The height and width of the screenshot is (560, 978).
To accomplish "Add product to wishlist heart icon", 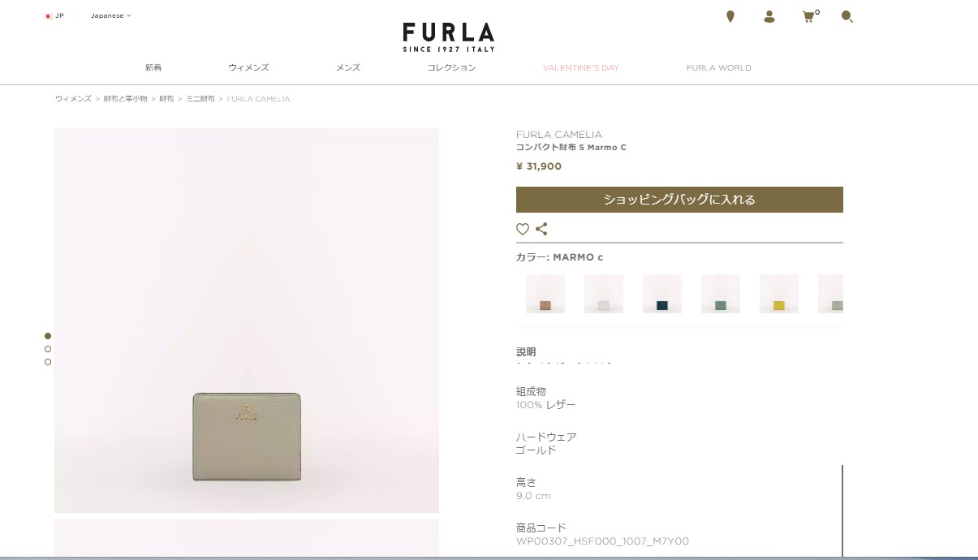I will (x=523, y=229).
